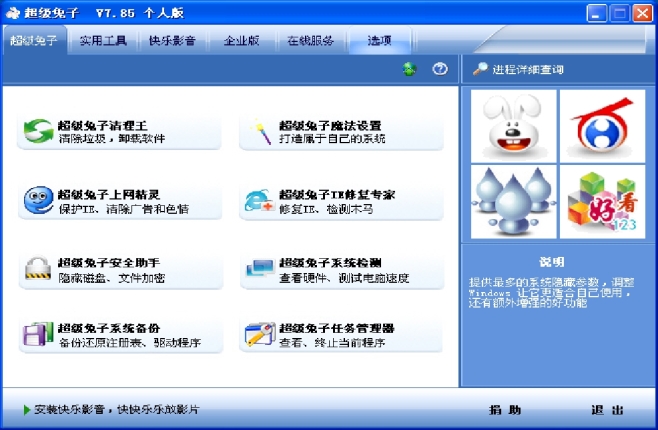Viewport: 658px width, 430px height.
Task: Close the 超级兔子 window
Action: [x=642, y=13]
